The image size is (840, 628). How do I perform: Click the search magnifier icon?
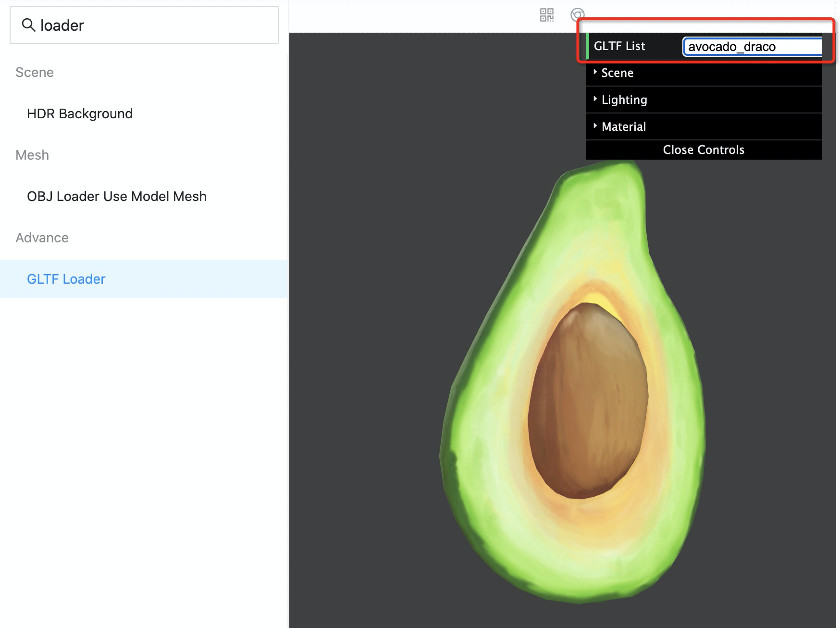[29, 25]
